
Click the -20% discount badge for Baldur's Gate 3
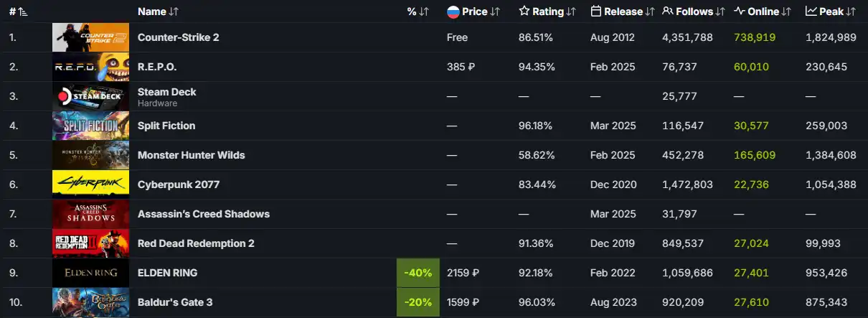(x=417, y=302)
